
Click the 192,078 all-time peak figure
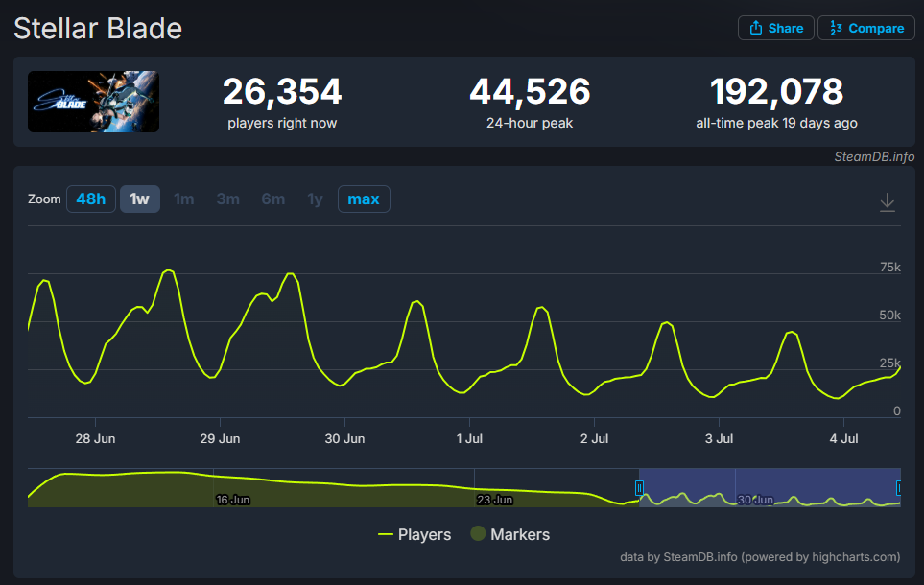(776, 92)
